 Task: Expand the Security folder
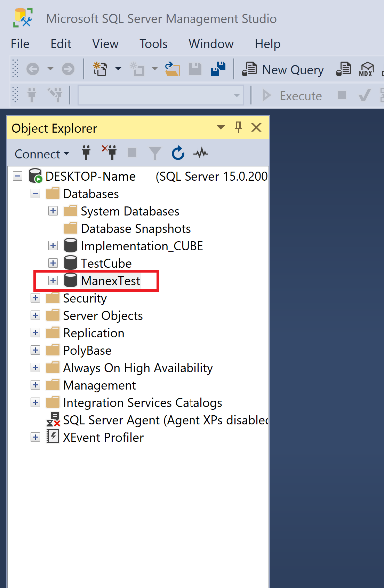pos(35,298)
